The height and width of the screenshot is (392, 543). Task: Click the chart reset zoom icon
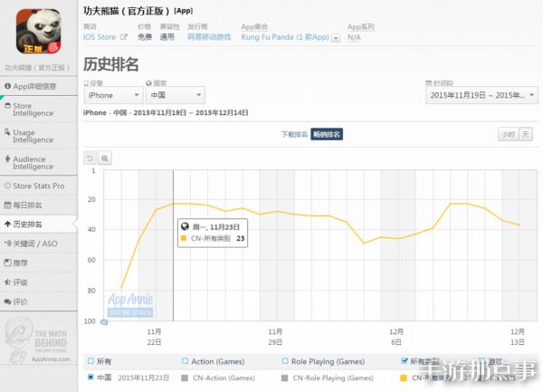(x=90, y=158)
